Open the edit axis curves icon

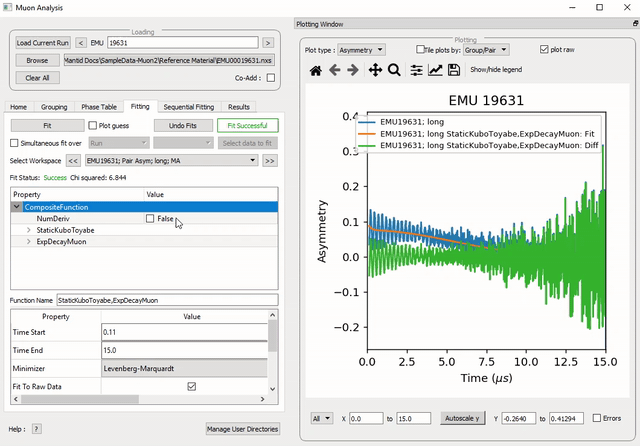[435, 70]
